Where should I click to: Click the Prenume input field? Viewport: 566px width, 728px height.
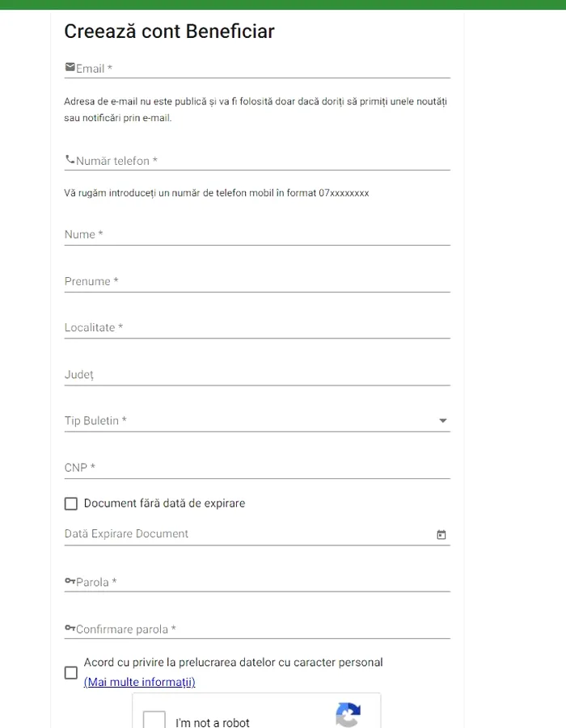257,281
